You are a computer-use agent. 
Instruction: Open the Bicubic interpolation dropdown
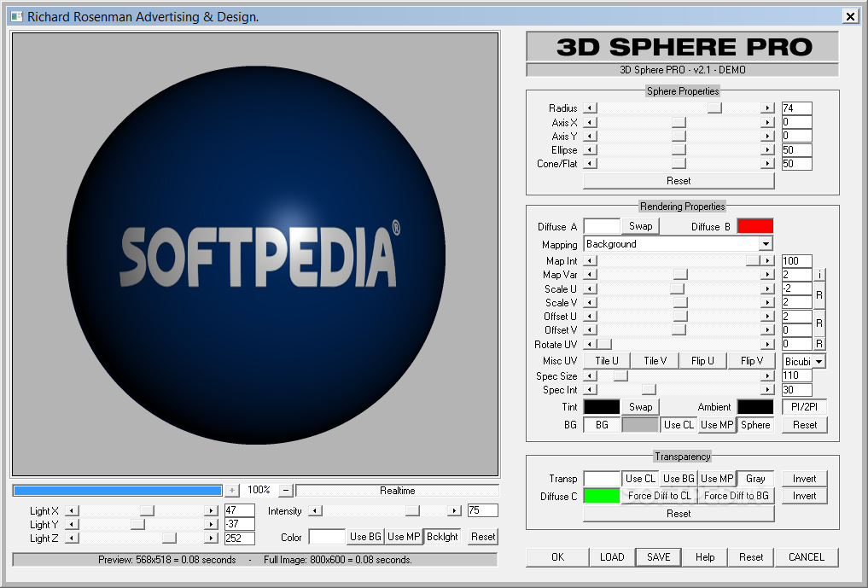pos(819,362)
